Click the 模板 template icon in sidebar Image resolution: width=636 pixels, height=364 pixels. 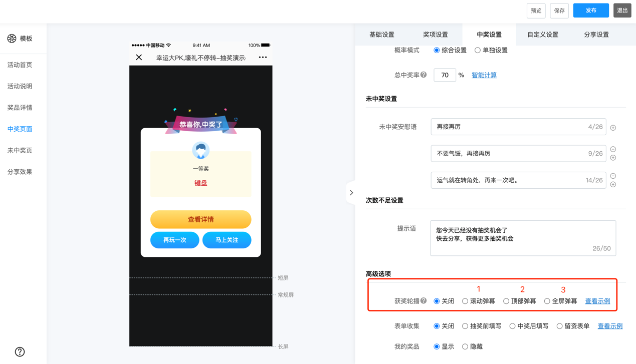12,39
